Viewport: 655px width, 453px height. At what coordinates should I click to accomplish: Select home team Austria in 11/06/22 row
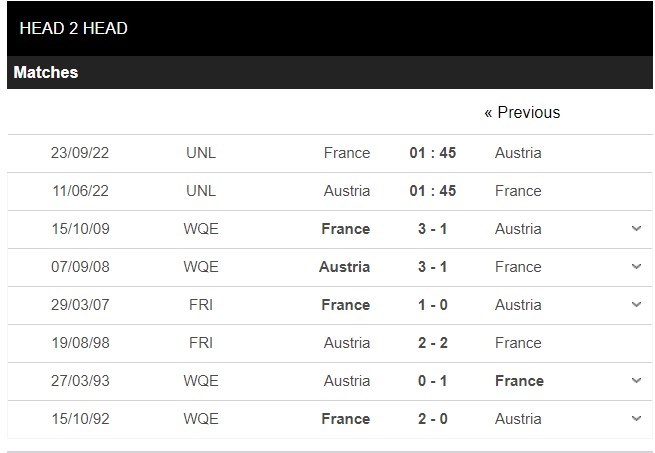coord(347,191)
